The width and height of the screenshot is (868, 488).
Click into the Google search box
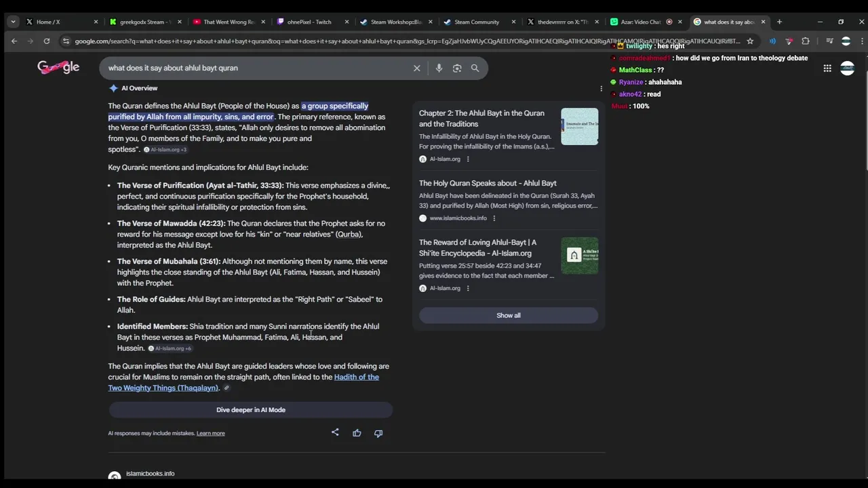(x=258, y=68)
